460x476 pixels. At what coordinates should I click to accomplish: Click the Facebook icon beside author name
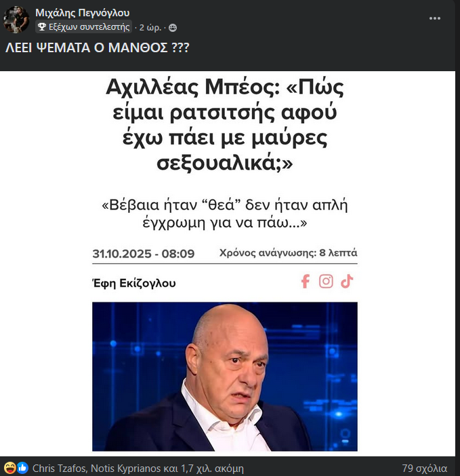pos(306,281)
